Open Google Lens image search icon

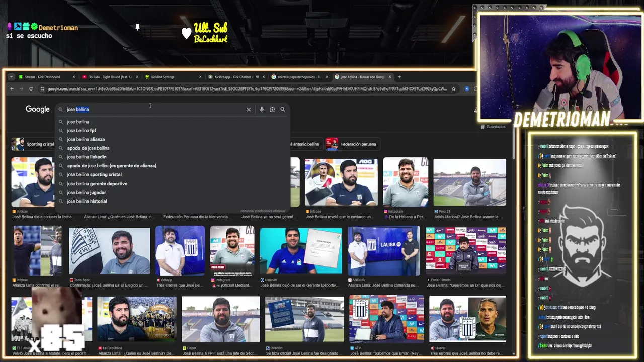[x=272, y=109]
